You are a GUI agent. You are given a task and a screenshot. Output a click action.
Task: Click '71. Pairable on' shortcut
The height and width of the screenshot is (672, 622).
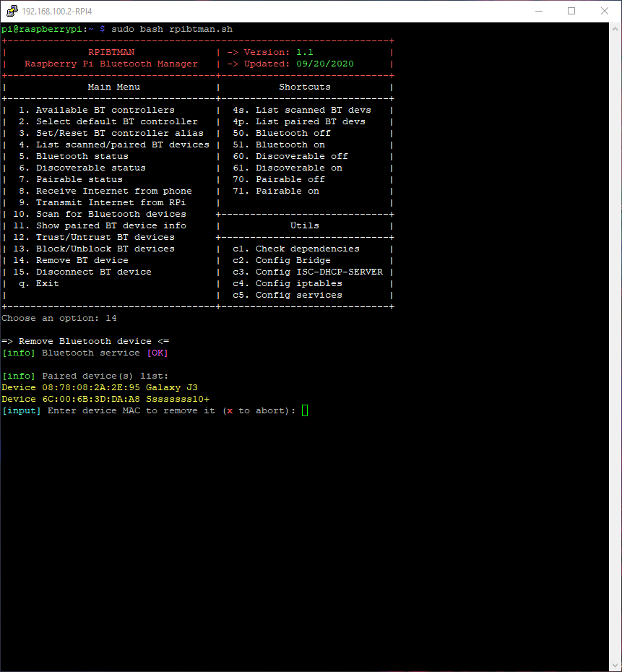pos(276,191)
